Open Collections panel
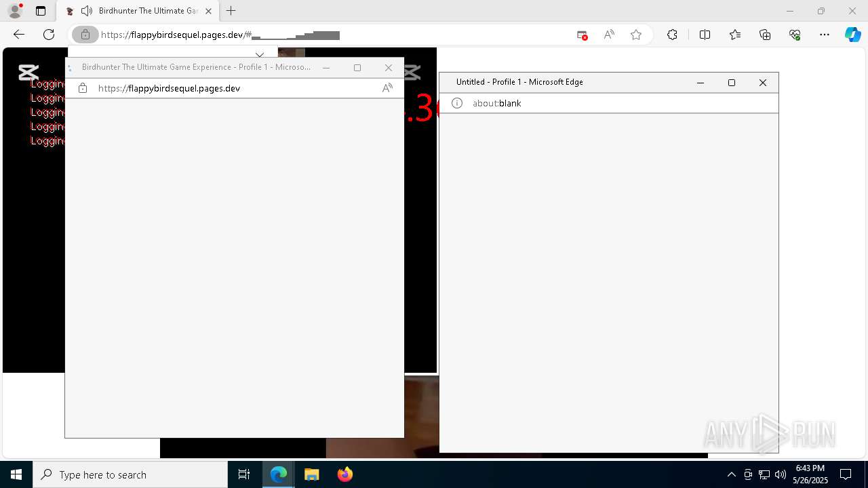 point(765,35)
